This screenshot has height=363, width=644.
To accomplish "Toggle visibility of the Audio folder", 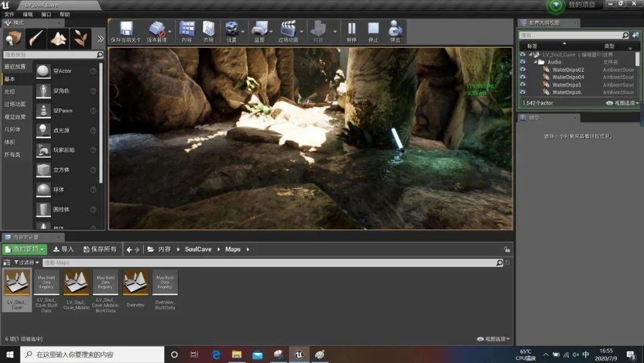I will 522,62.
